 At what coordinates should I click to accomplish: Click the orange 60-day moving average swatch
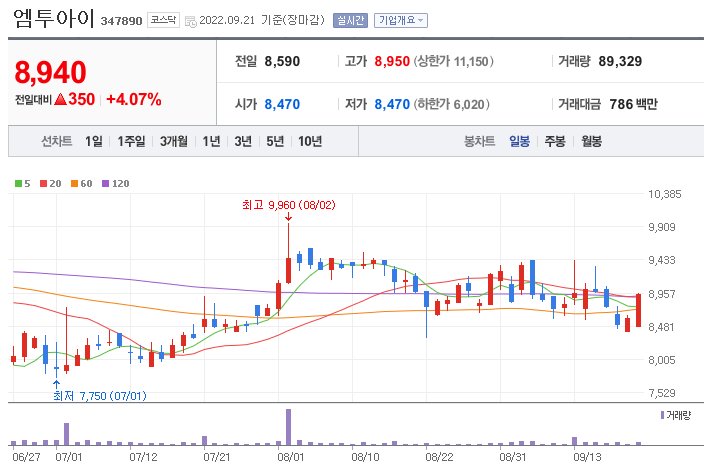75,184
